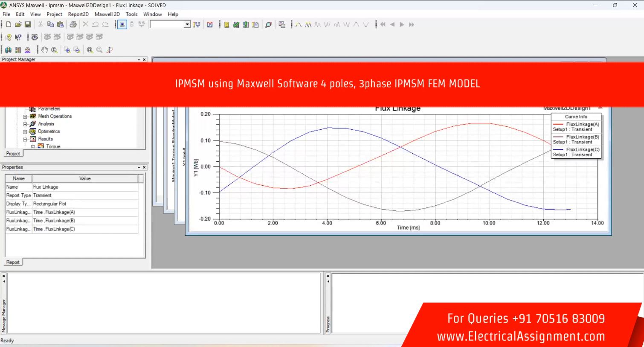Click the Save floppy disk icon
Viewport: 644px width, 347px height.
click(x=28, y=25)
